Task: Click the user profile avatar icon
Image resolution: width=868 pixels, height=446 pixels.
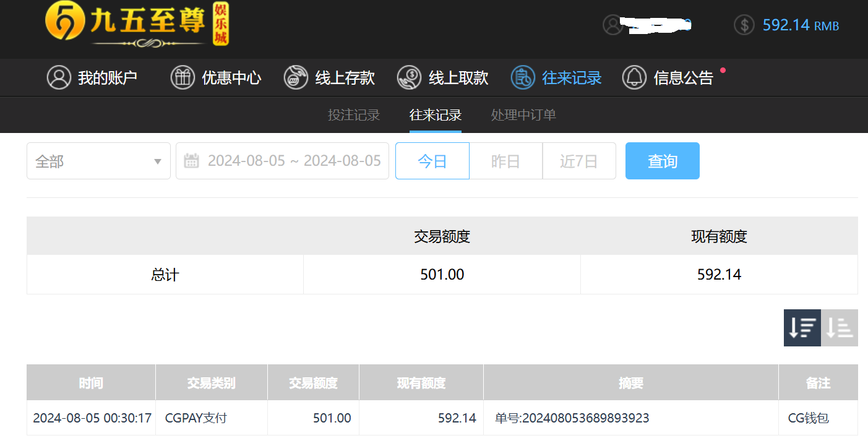Action: coord(612,25)
